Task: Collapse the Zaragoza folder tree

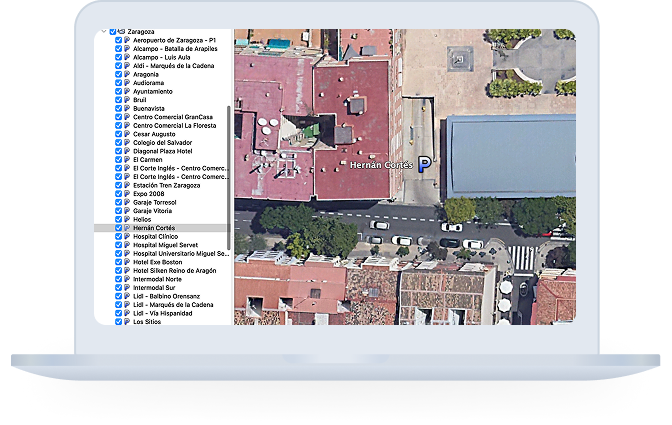Action: [x=103, y=32]
